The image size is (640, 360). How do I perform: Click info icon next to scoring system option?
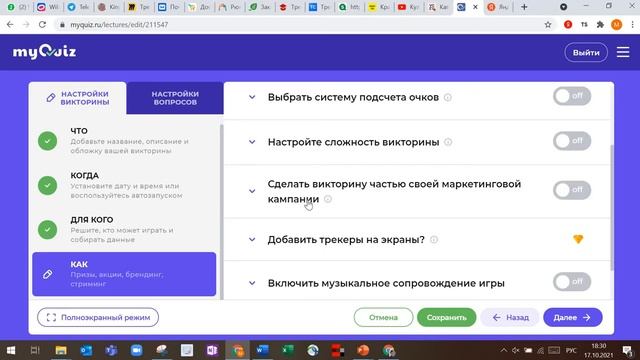coord(448,98)
